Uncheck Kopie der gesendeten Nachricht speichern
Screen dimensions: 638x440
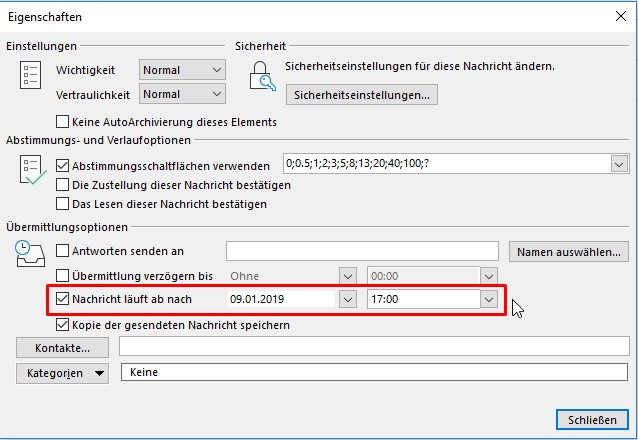[62, 325]
